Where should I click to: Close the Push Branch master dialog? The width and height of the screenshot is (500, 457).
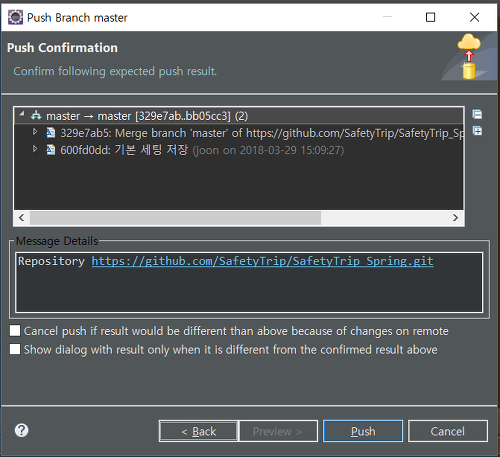click(x=474, y=17)
